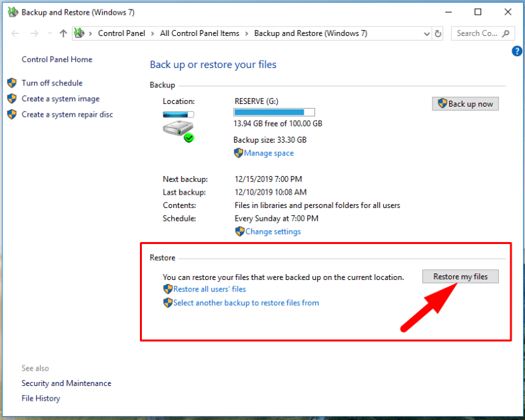
Task: Click shield icon beside Create a system image
Action: [x=12, y=99]
